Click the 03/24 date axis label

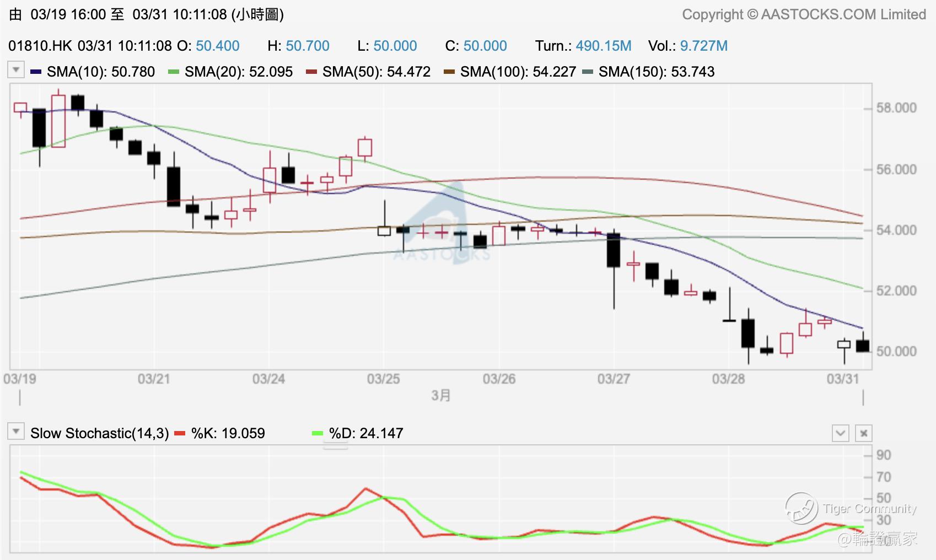pos(268,379)
